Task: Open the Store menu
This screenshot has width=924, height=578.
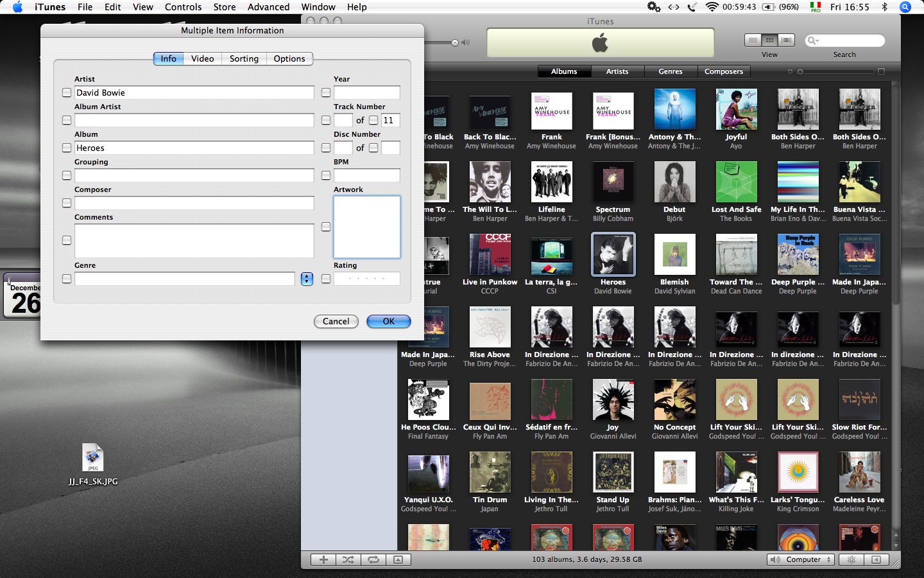Action: pos(225,7)
